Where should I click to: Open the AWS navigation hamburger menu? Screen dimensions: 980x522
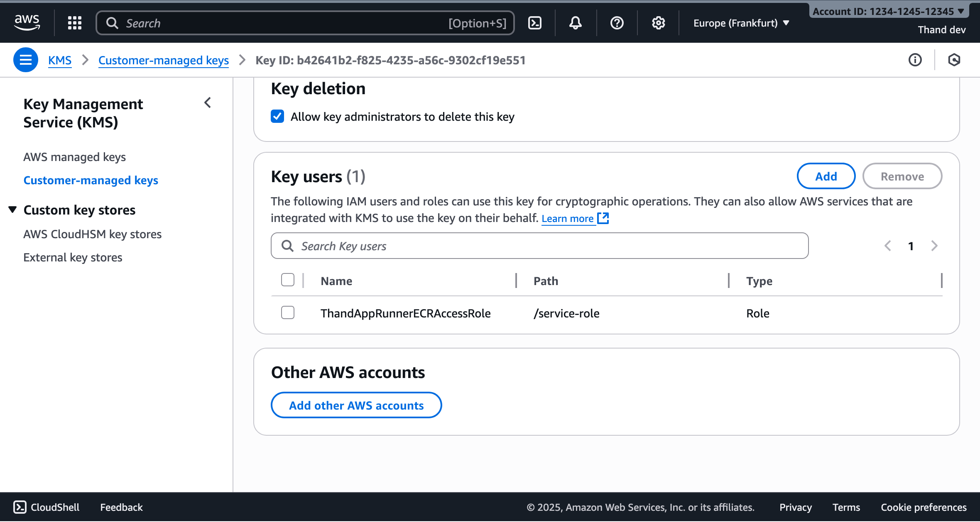click(25, 60)
